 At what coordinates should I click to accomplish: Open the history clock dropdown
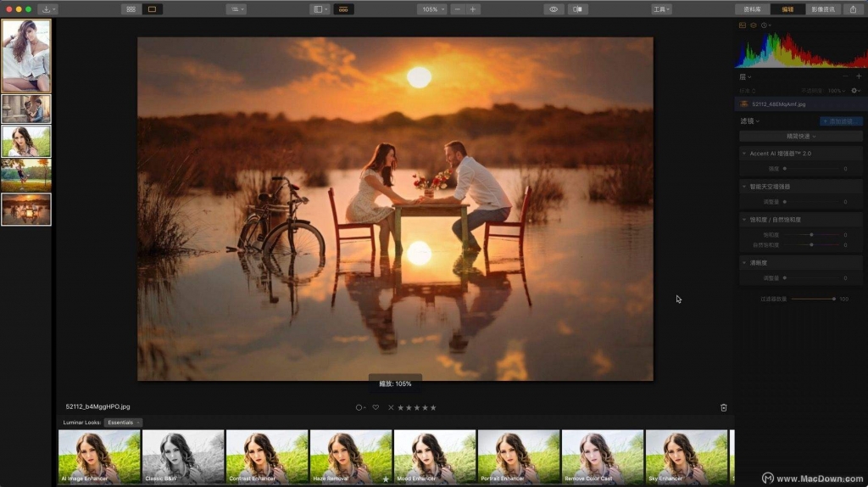coord(766,25)
